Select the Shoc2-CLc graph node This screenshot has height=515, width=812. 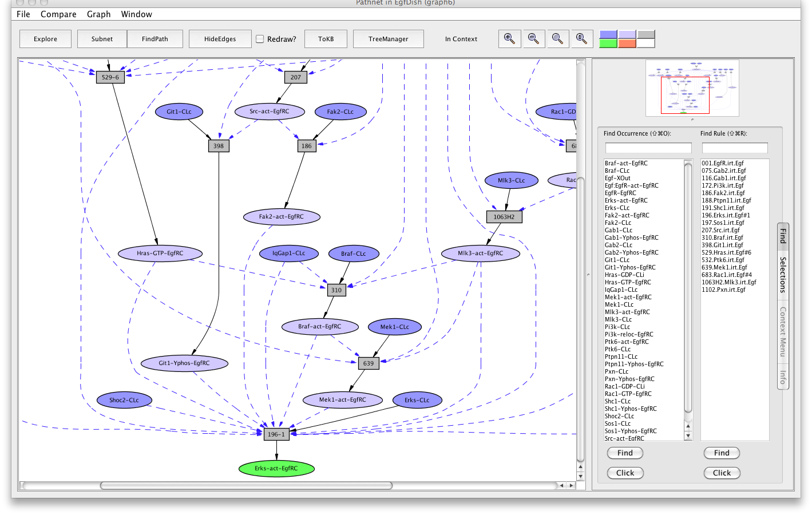(x=124, y=401)
